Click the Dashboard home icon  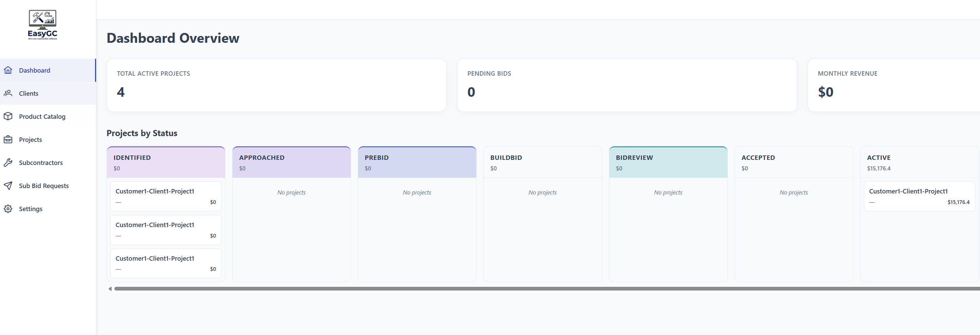click(x=8, y=70)
